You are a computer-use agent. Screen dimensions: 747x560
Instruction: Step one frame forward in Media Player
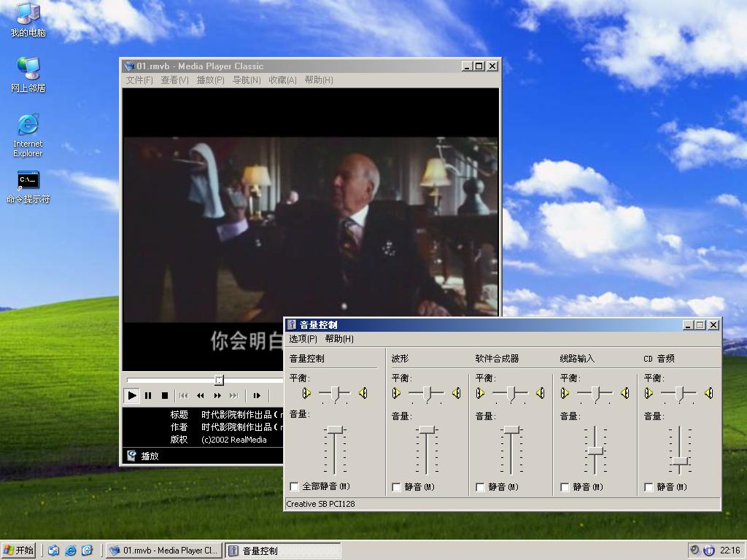(257, 395)
